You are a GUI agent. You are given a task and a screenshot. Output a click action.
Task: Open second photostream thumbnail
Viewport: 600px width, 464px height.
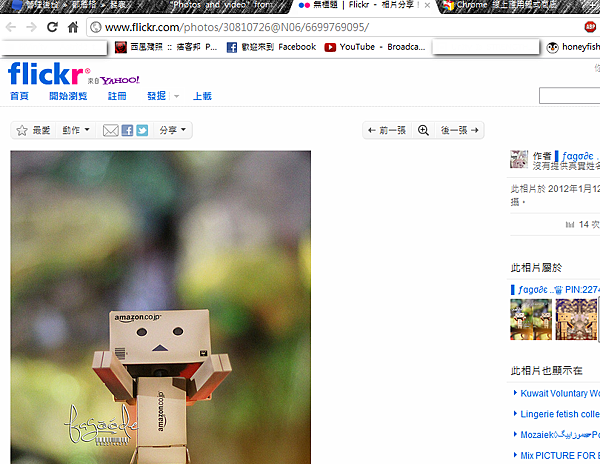pos(576,319)
